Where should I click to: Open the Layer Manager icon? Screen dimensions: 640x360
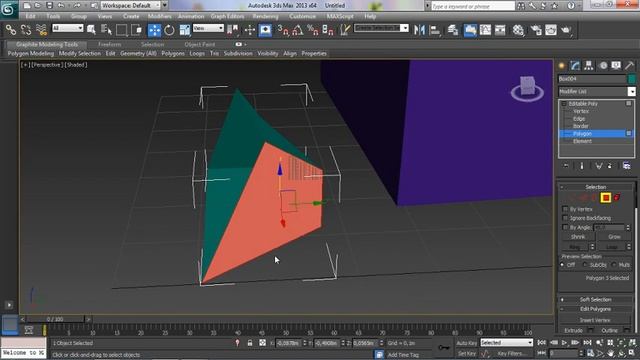pyautogui.click(x=453, y=30)
